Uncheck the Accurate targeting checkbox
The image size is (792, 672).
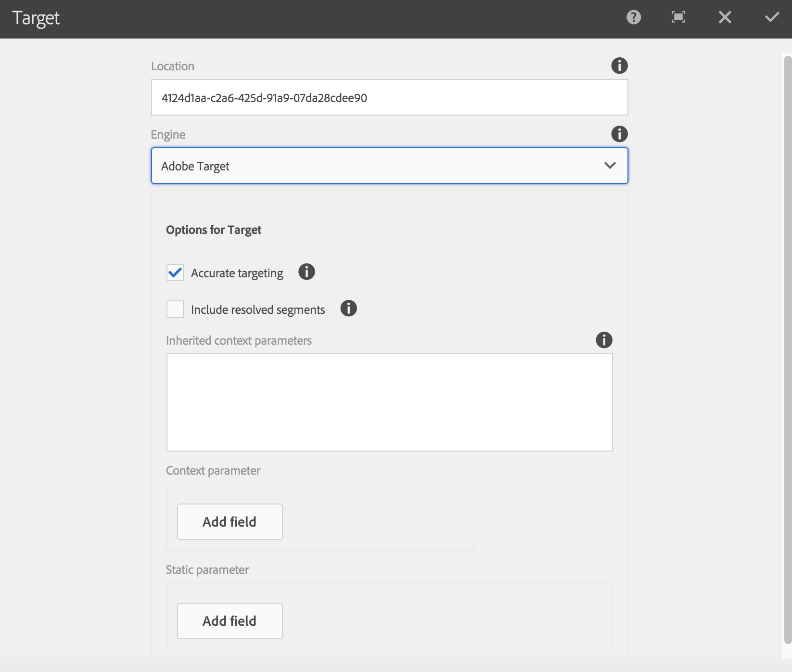[175, 272]
